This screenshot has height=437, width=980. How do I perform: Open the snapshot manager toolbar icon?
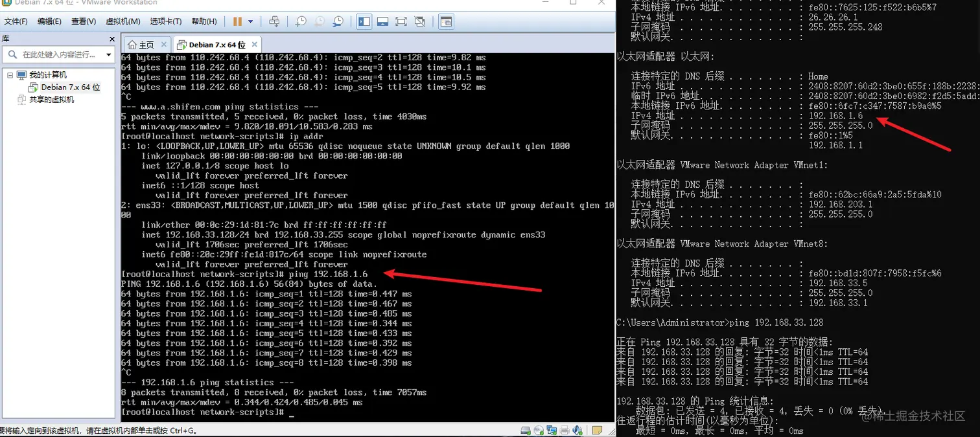338,21
